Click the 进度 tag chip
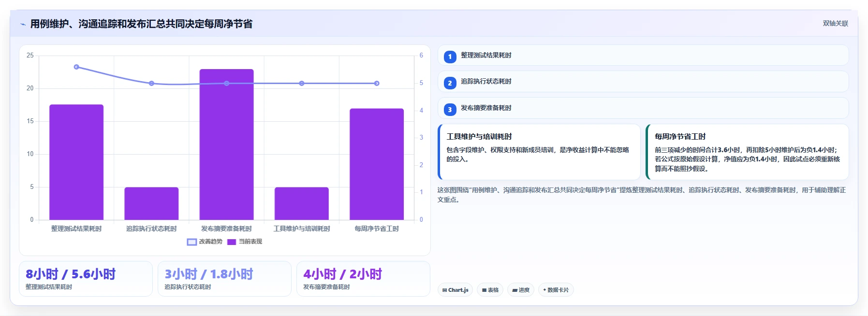Image resolution: width=868 pixels, height=316 pixels. point(521,290)
